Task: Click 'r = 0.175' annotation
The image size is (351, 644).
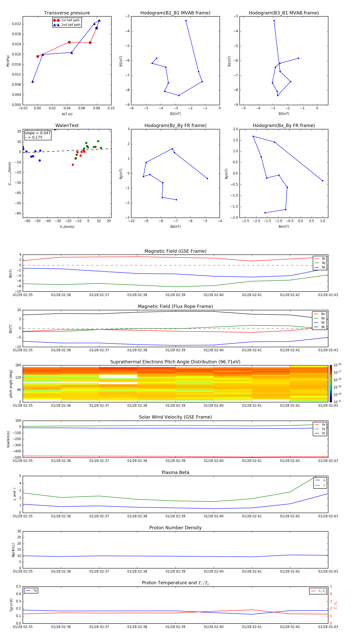Action: (34, 137)
